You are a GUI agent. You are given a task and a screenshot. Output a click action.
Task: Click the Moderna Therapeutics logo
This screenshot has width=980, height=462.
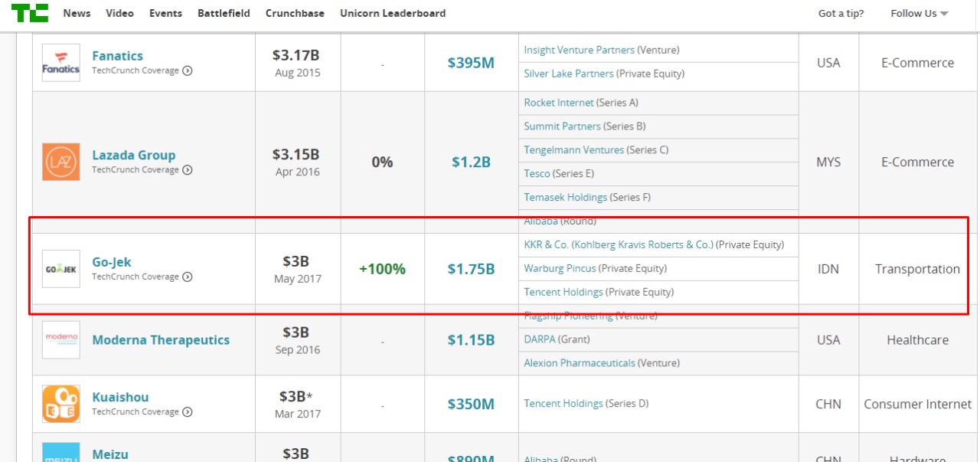pos(60,339)
